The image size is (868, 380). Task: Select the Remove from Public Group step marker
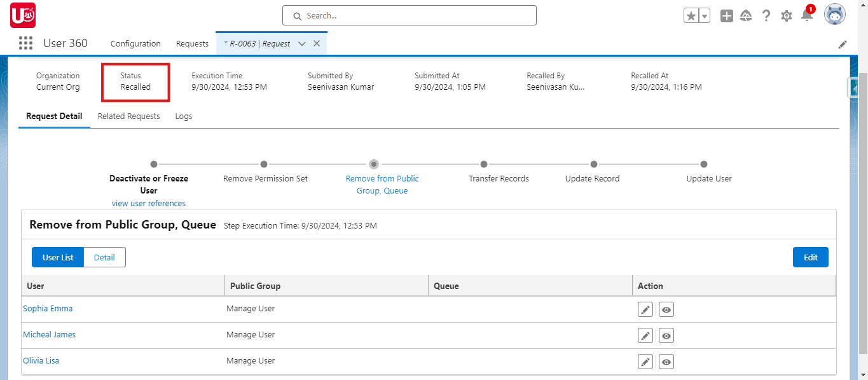[x=374, y=164]
